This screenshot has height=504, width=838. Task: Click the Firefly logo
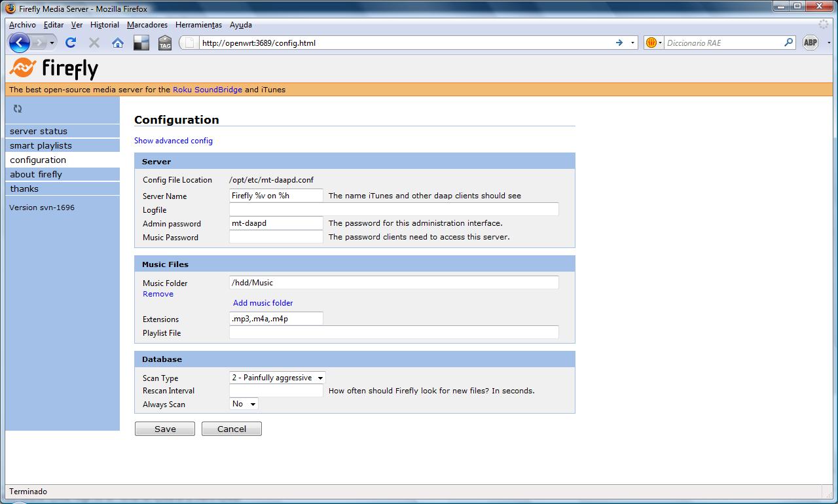tap(54, 68)
